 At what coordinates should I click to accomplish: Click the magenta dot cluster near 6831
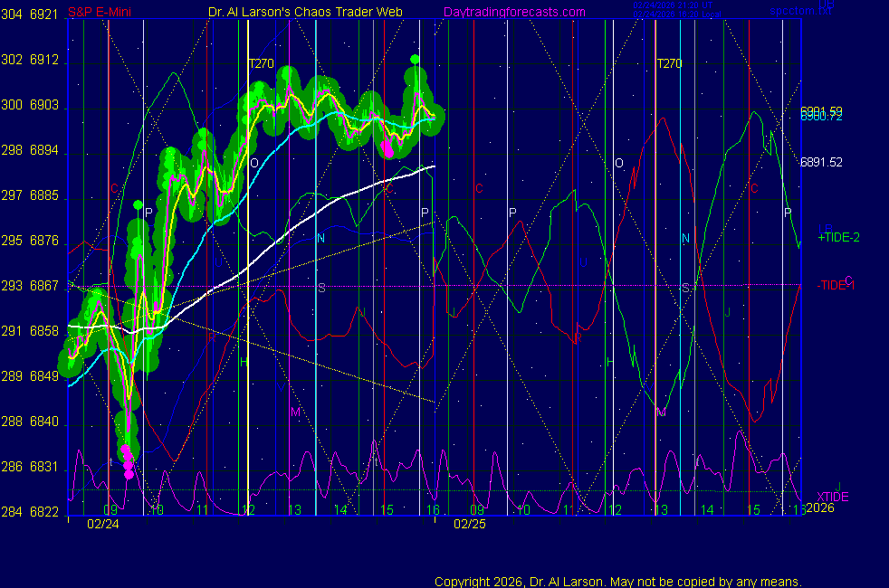click(x=128, y=461)
